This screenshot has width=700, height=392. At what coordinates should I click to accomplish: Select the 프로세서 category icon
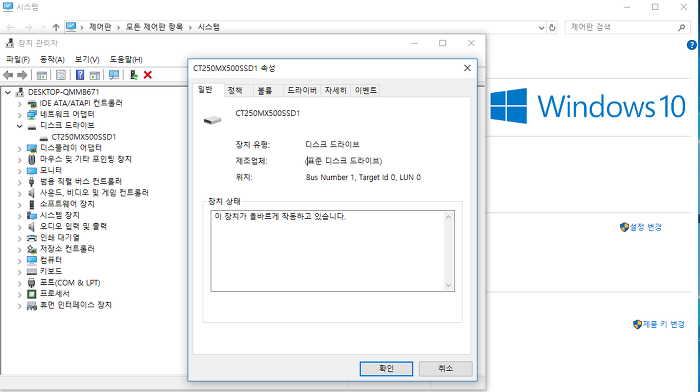(x=32, y=294)
